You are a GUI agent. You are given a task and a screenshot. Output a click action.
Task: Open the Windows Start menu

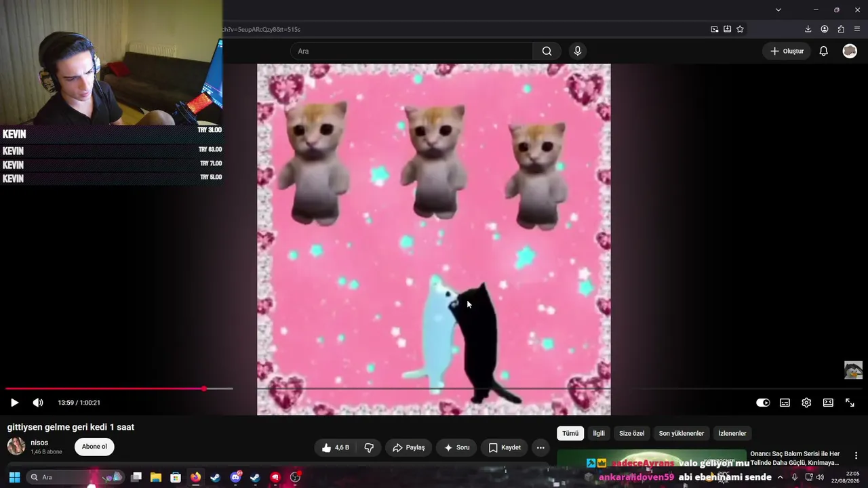point(14,477)
